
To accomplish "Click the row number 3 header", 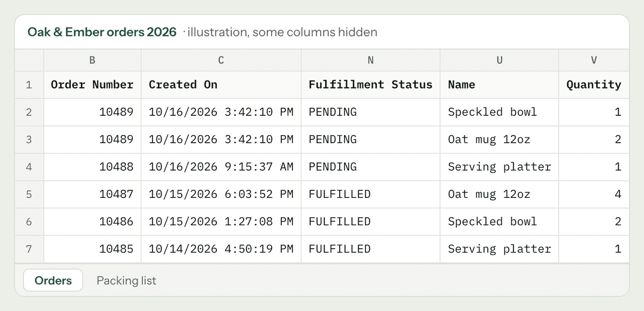I will point(29,139).
